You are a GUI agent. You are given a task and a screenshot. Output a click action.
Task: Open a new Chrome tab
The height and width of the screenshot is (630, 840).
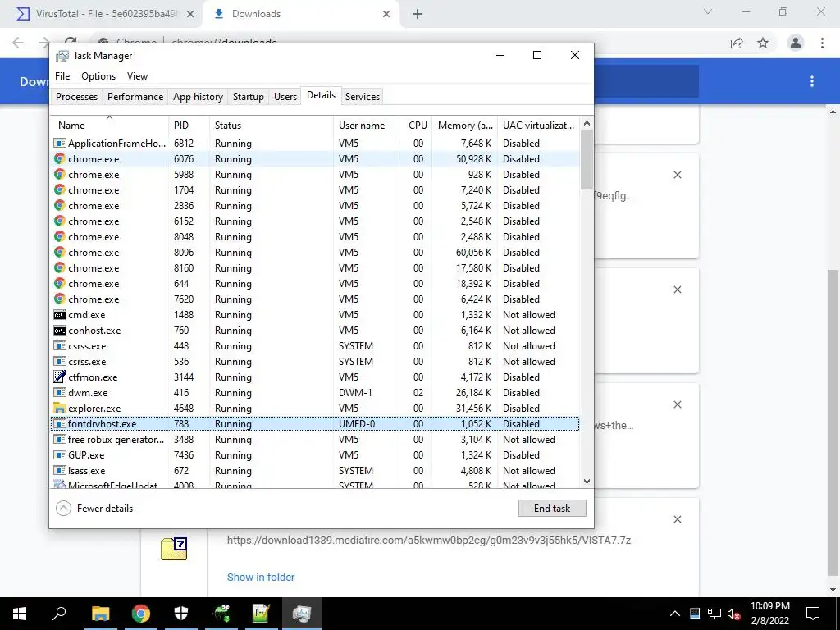click(418, 14)
